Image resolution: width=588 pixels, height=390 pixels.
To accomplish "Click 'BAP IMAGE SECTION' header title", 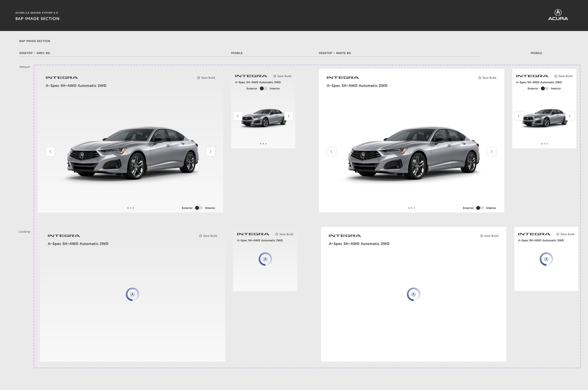I will click(37, 19).
